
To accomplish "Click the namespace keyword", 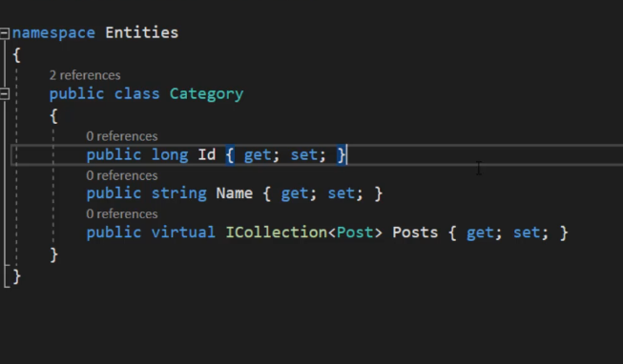I will [53, 33].
